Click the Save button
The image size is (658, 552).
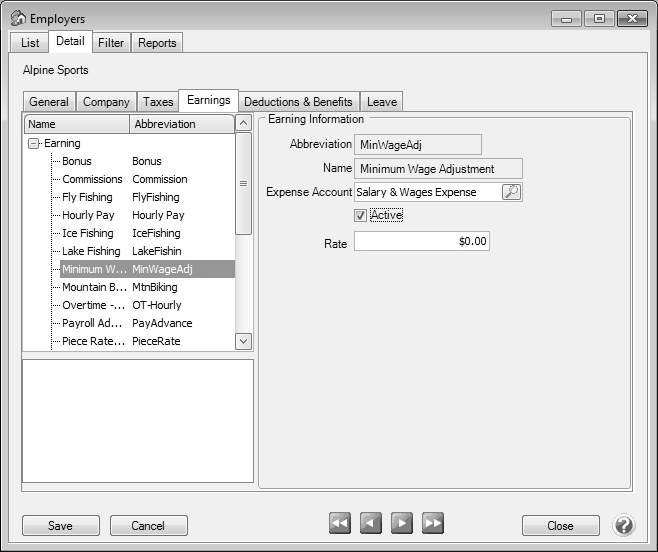[60, 526]
